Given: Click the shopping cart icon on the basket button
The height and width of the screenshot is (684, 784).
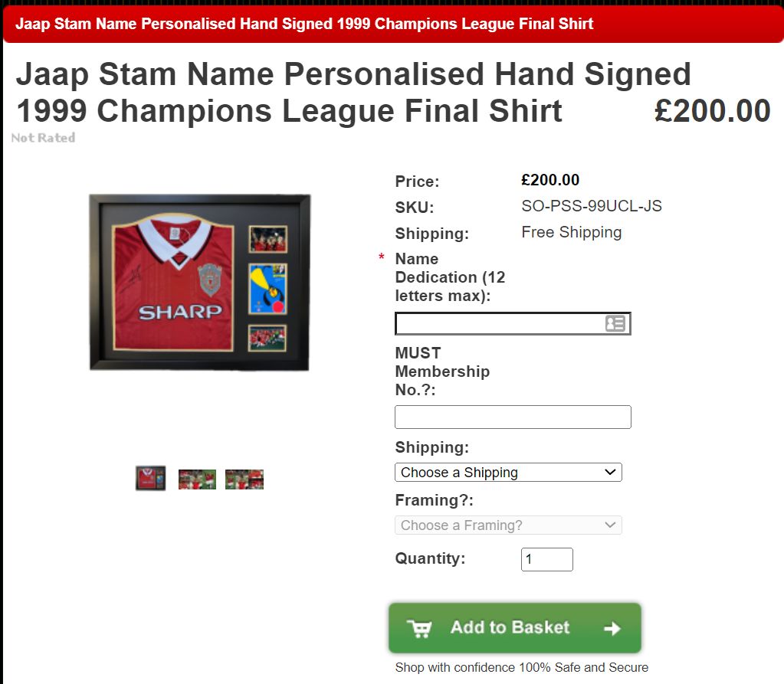Looking at the screenshot, I should point(419,628).
